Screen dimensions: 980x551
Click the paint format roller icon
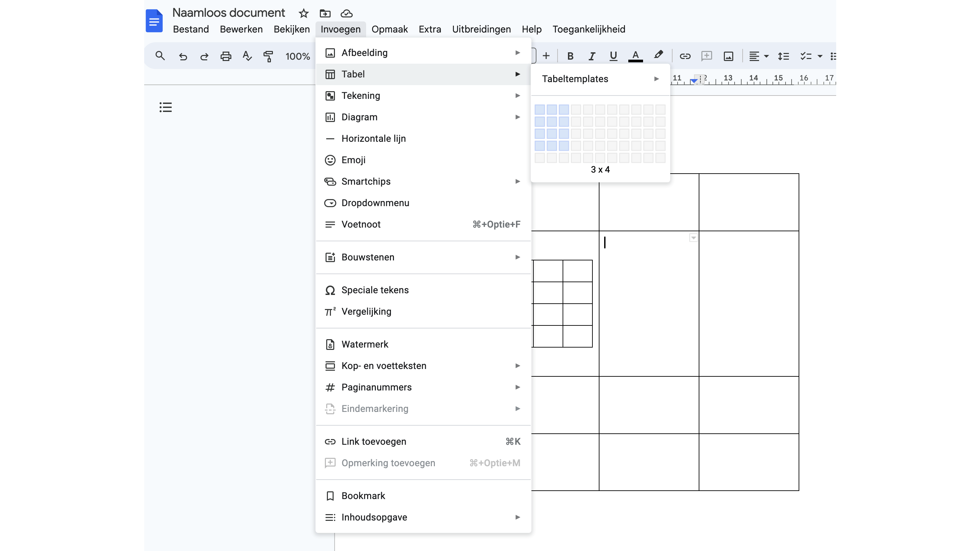(268, 56)
